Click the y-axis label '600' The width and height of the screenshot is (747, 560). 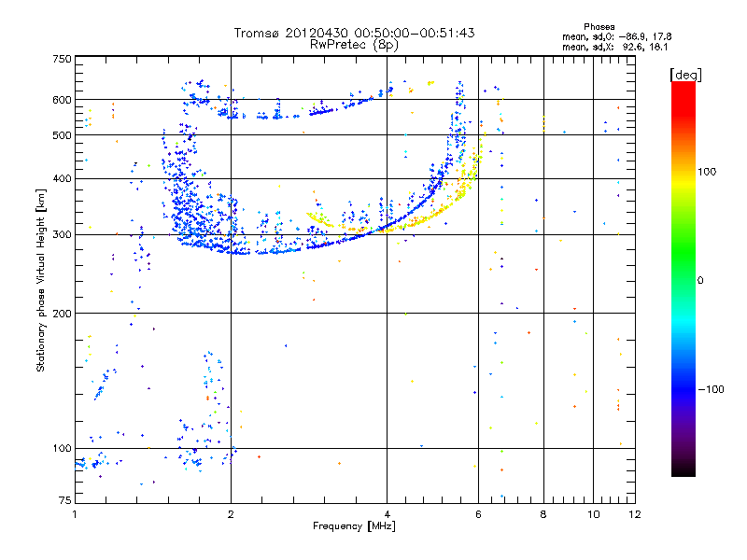click(62, 100)
